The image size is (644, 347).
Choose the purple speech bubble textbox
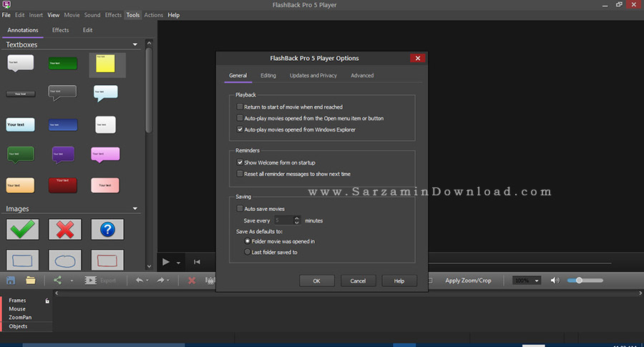63,155
